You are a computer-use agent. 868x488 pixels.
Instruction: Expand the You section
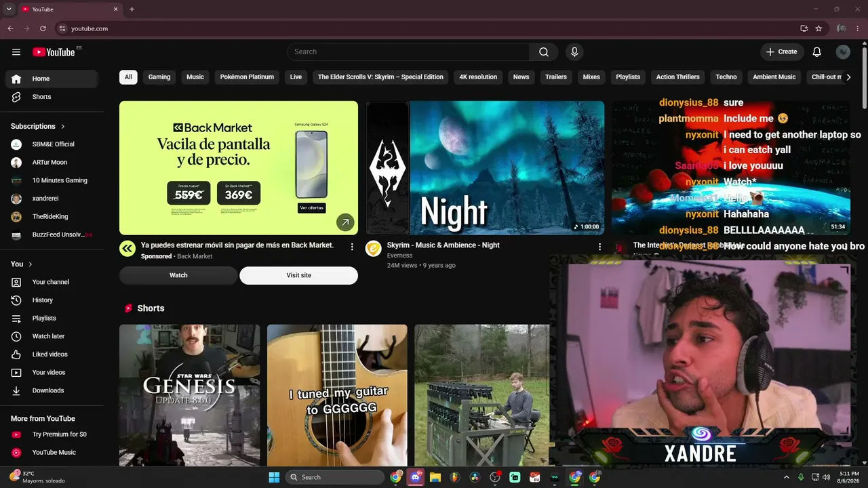22,264
